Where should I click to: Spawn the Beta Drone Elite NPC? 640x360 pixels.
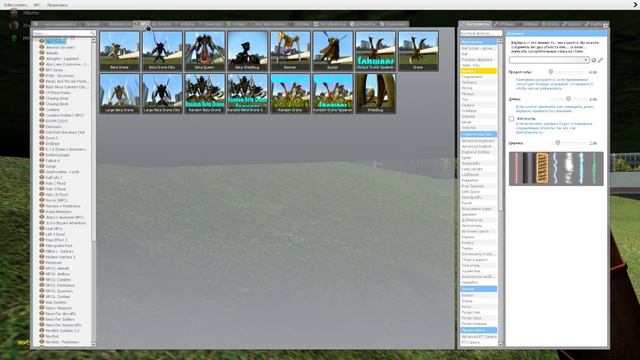point(162,51)
